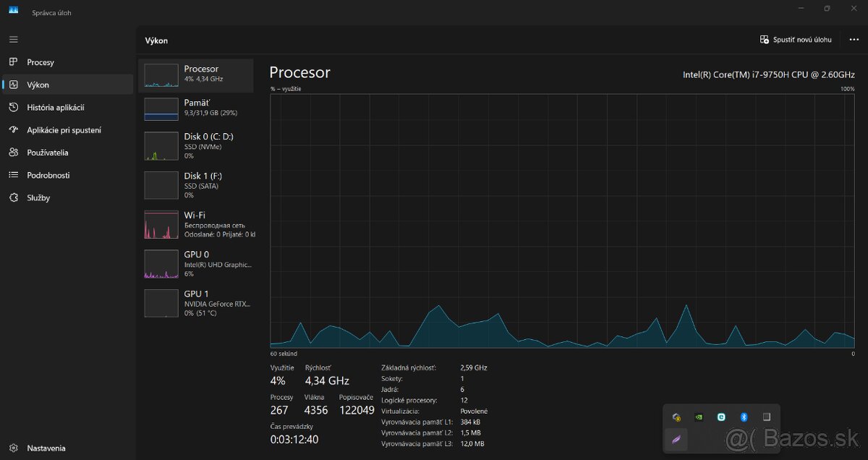Click the CPU utilization graph area

pyautogui.click(x=562, y=221)
